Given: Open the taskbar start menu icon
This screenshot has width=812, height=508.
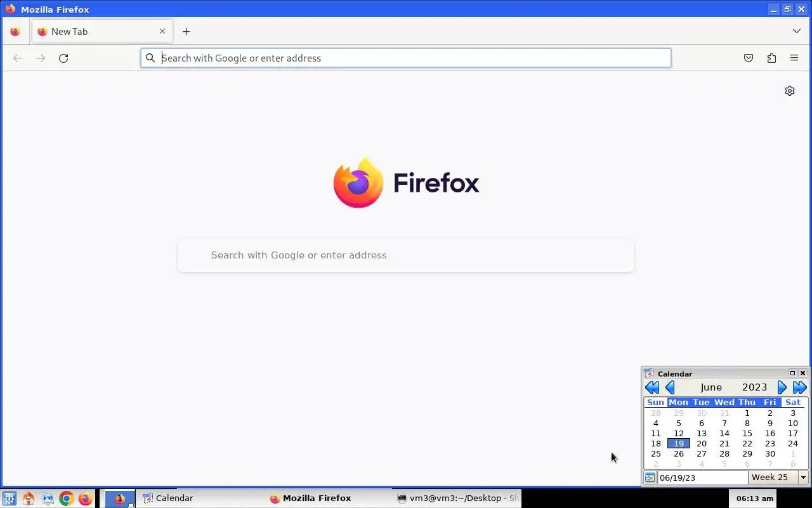Looking at the screenshot, I should pos(9,498).
